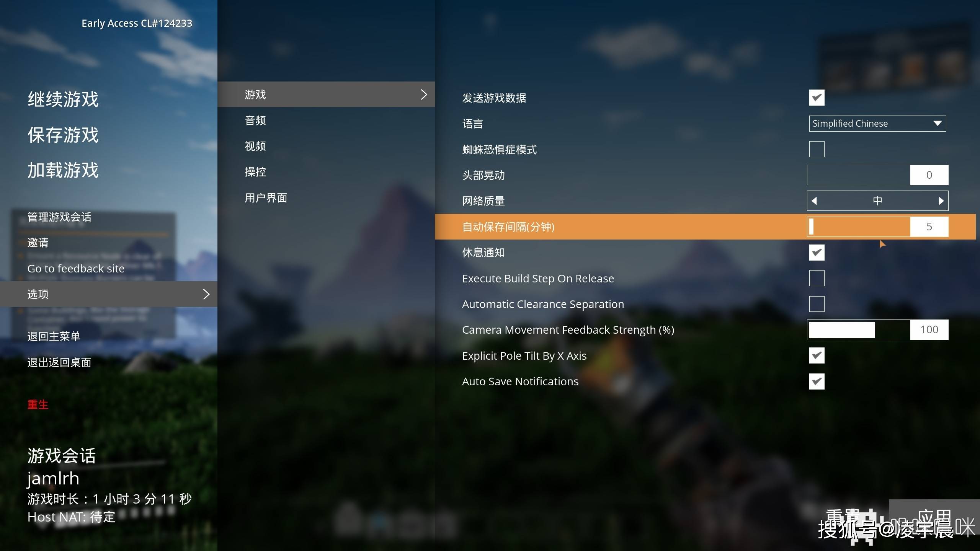This screenshot has width=980, height=551.
Task: Toggle the 发送游戏数据 checkbox
Action: pyautogui.click(x=817, y=98)
